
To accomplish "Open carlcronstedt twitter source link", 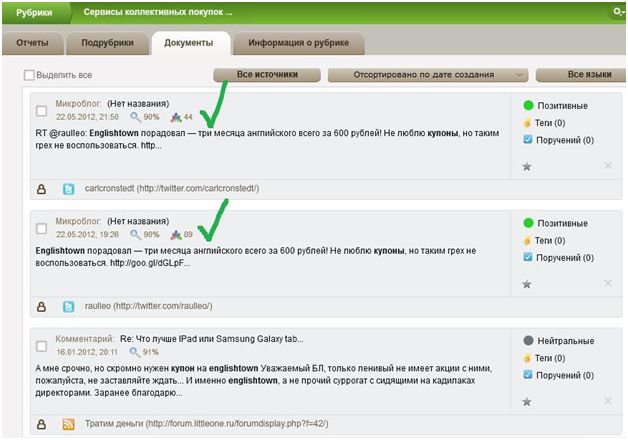I will pos(172,188).
